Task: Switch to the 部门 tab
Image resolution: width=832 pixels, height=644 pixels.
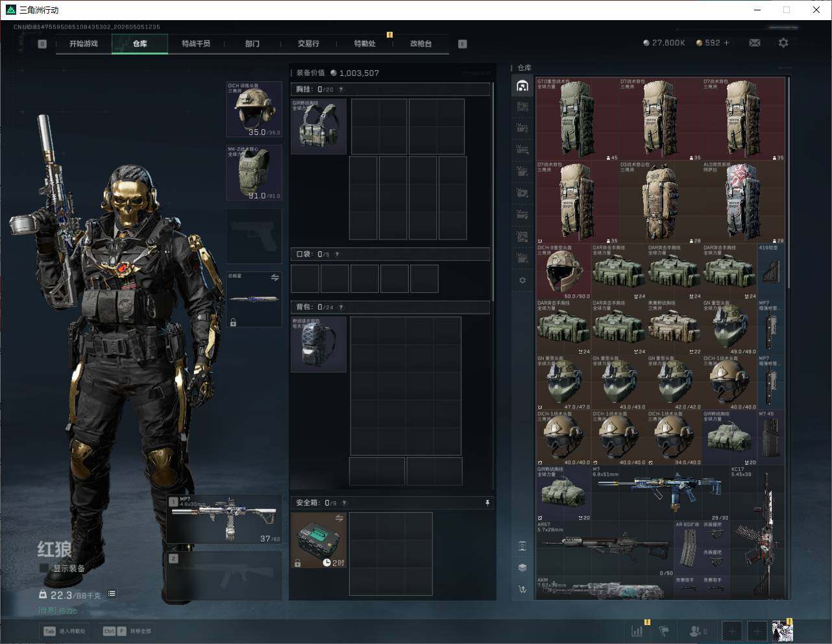Action: tap(252, 43)
